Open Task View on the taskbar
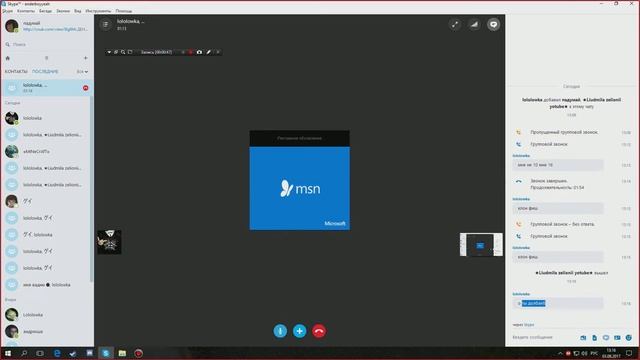The height and width of the screenshot is (360, 640). pos(40,353)
